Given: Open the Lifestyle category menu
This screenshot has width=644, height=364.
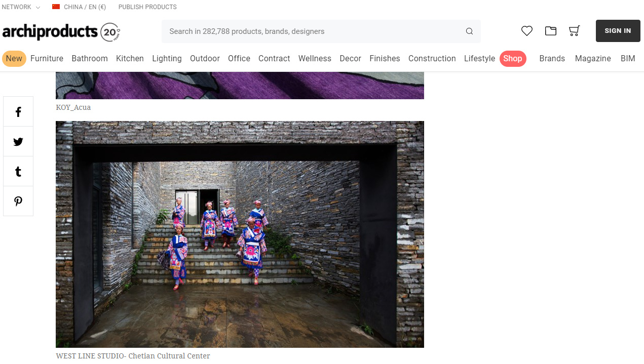Looking at the screenshot, I should (x=479, y=59).
